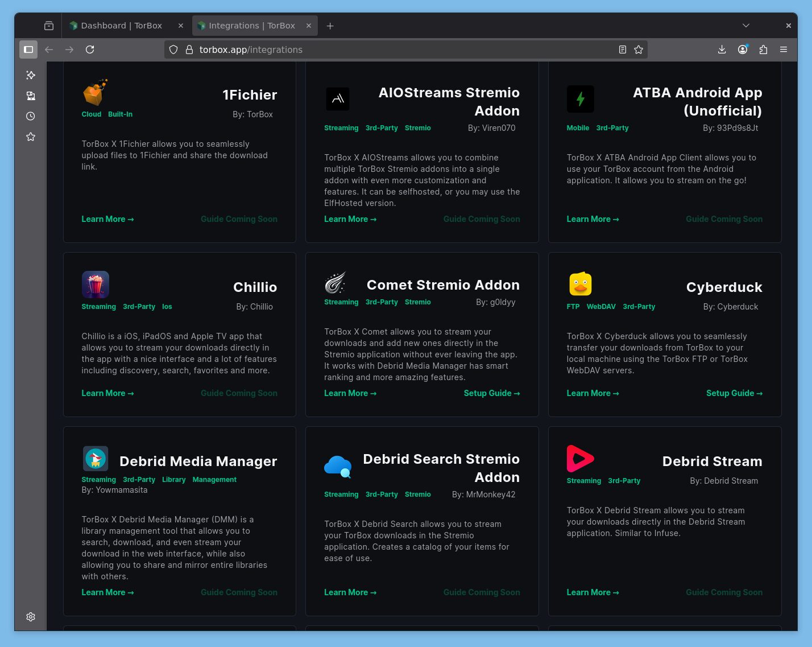
Task: Open Learn More for Chillio
Action: click(107, 393)
